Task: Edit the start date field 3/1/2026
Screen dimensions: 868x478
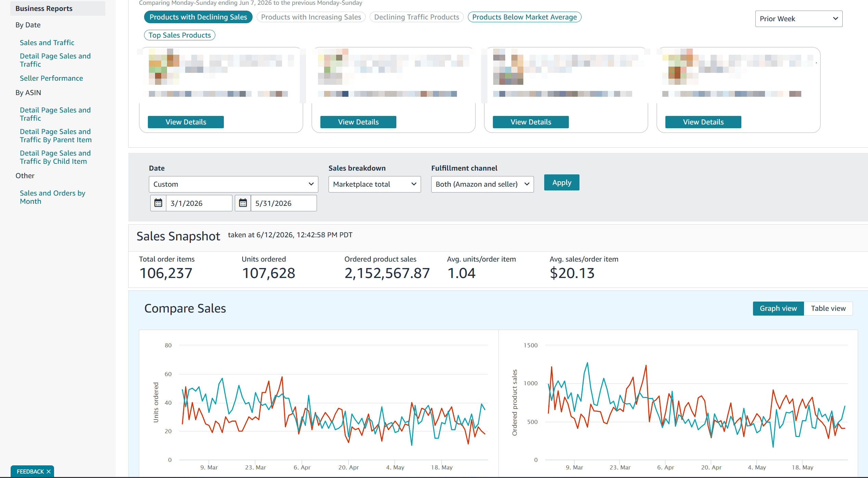Action: pyautogui.click(x=199, y=203)
